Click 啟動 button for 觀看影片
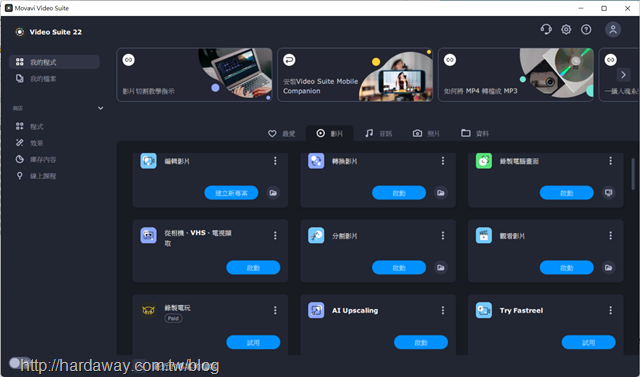 [x=567, y=268]
